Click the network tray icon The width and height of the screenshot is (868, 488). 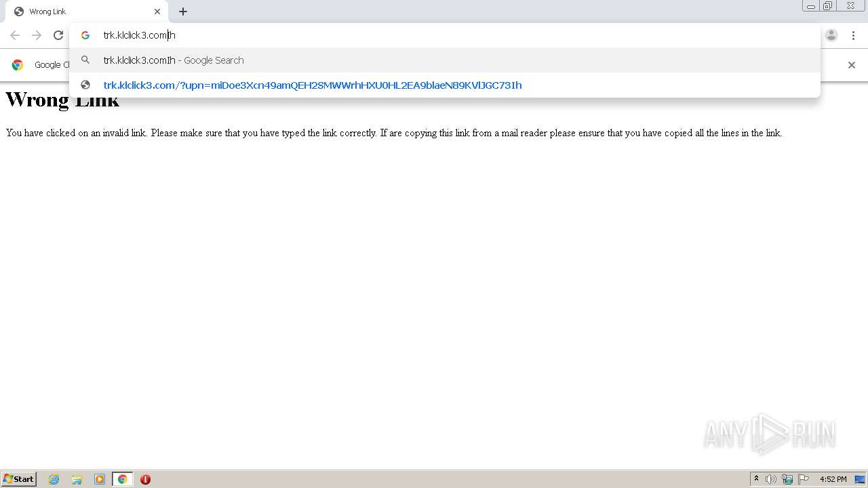(x=787, y=479)
